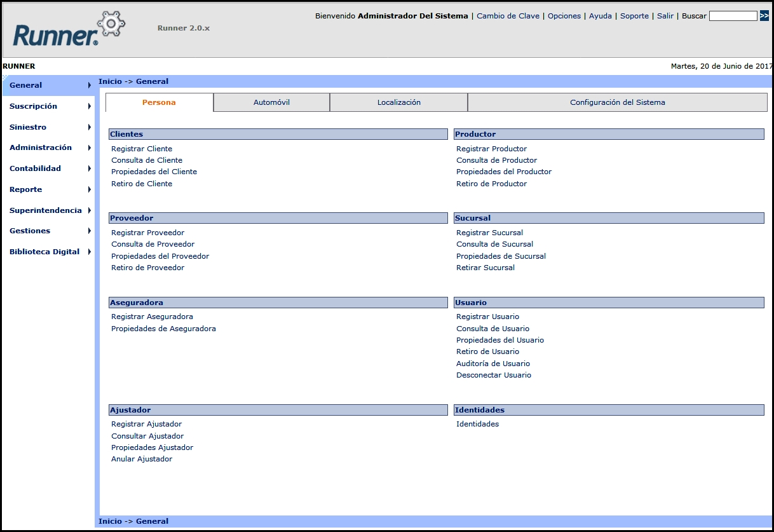This screenshot has width=774, height=532.
Task: Open Propiedades del Cliente
Action: pyautogui.click(x=154, y=172)
